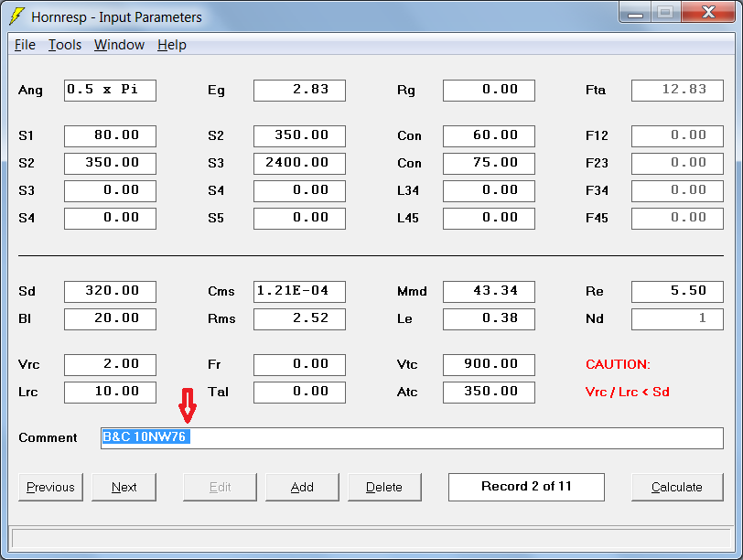Click the S5 input field
The width and height of the screenshot is (743, 560).
click(299, 219)
